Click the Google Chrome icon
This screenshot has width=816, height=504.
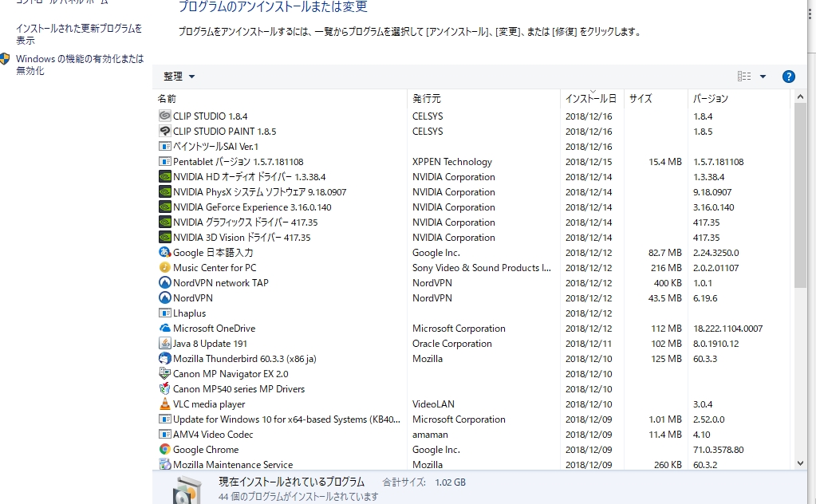point(164,449)
